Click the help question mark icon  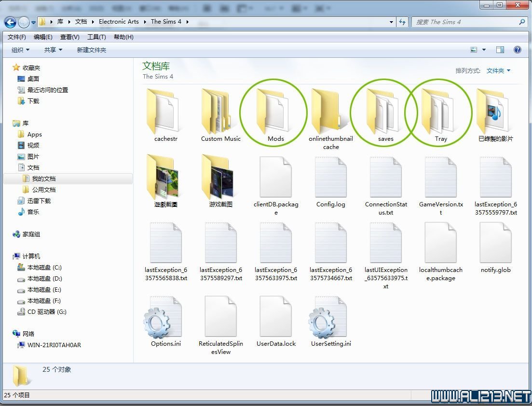518,50
